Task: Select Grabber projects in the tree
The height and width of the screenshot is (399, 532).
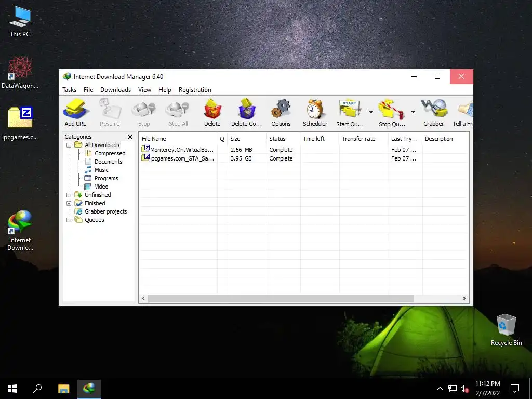Action: point(105,212)
